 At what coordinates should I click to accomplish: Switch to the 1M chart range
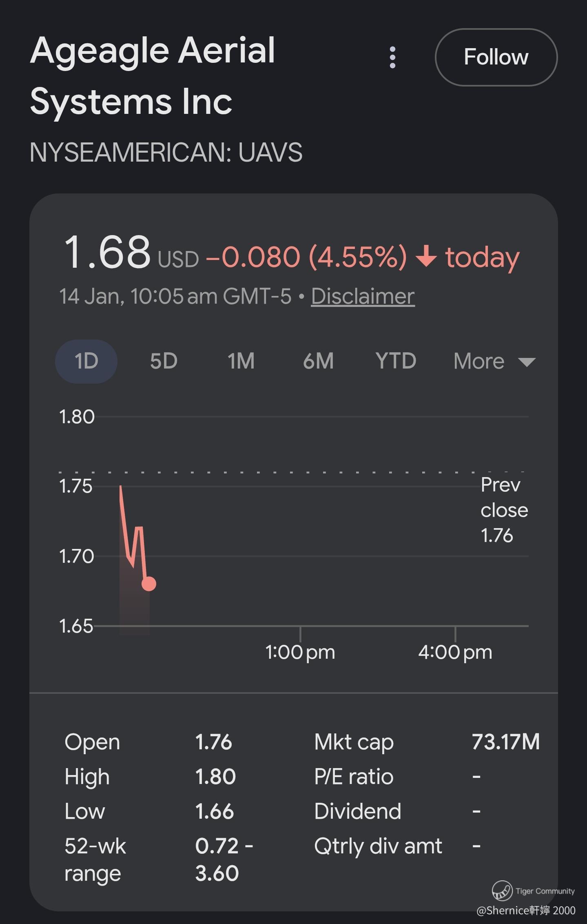(x=241, y=361)
